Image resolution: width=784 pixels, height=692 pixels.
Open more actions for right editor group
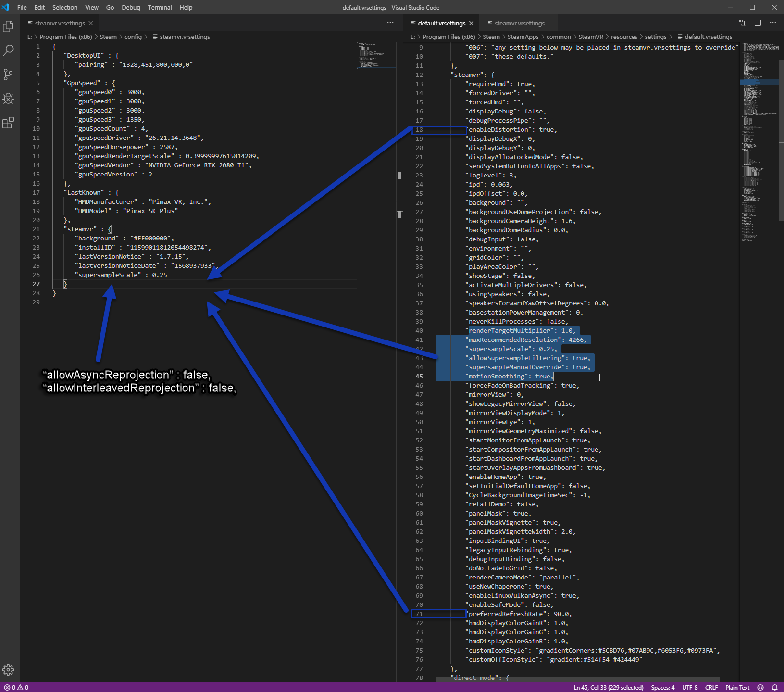pos(773,23)
